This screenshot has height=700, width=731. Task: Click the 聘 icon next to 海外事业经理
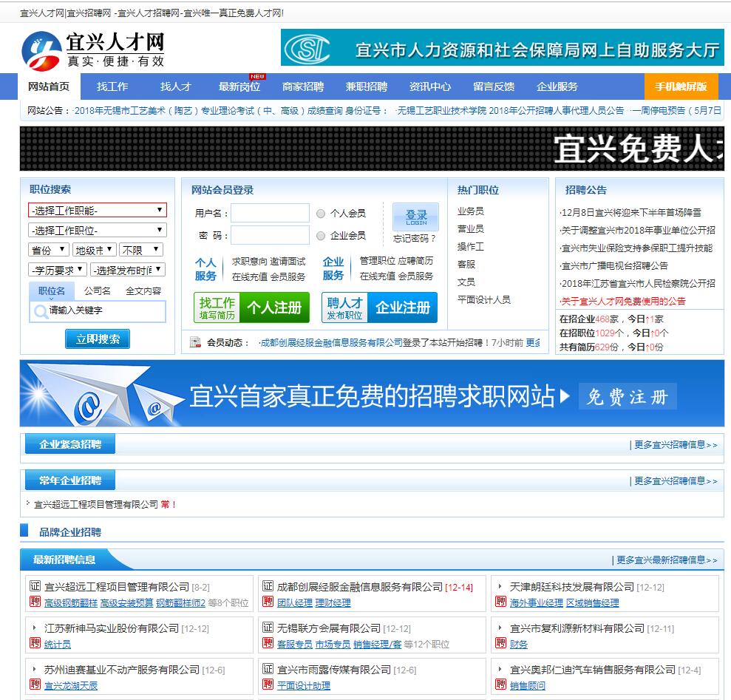[x=500, y=602]
